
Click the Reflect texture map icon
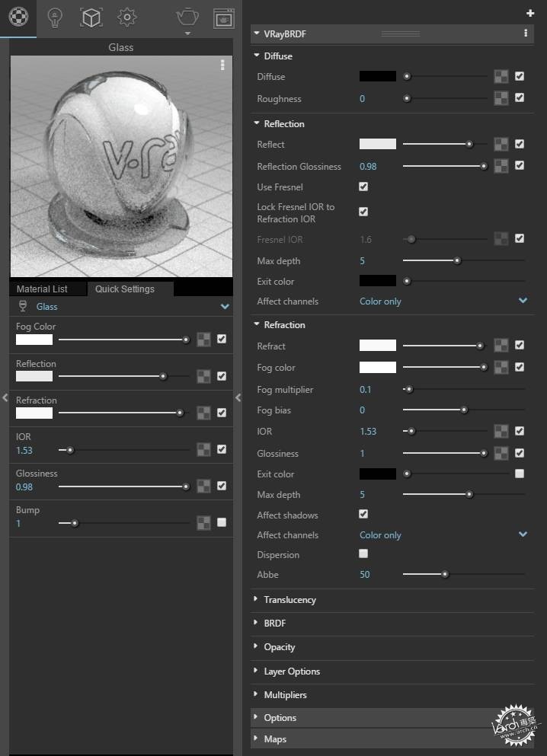coord(501,144)
